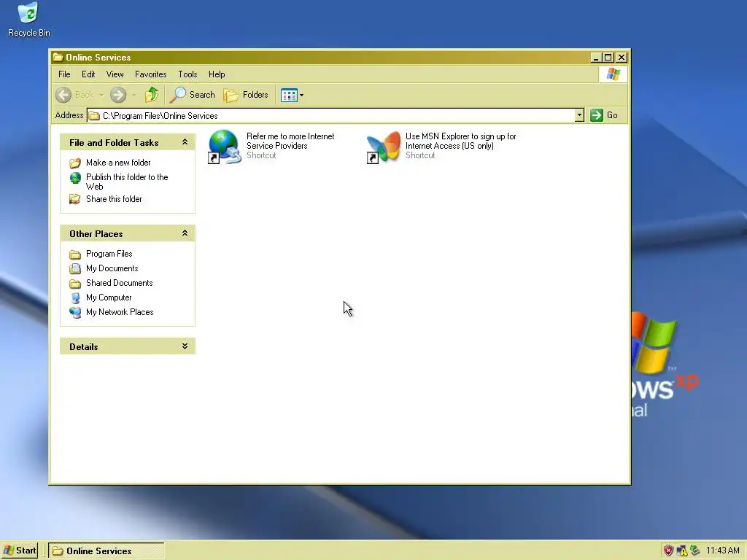747x560 pixels.
Task: Click the Share this folder link
Action: click(114, 199)
